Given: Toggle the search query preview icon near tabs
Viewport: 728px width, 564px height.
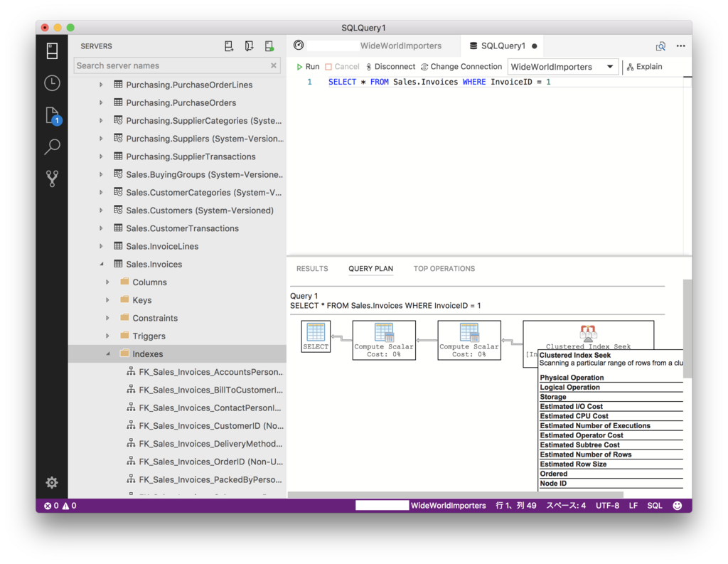Looking at the screenshot, I should (x=660, y=46).
